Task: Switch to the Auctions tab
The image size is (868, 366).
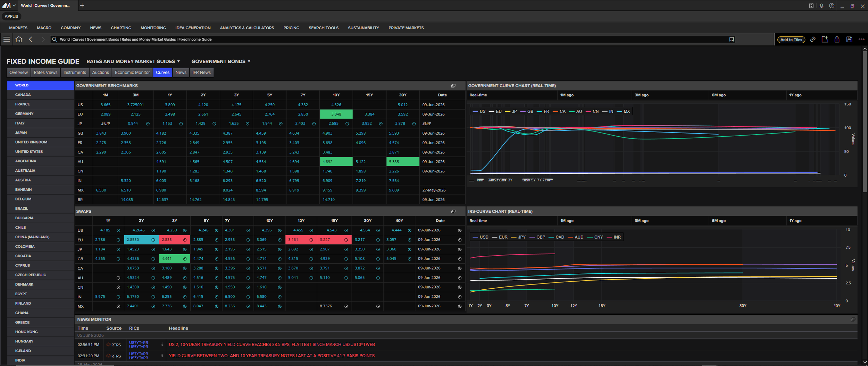Action: pyautogui.click(x=100, y=73)
